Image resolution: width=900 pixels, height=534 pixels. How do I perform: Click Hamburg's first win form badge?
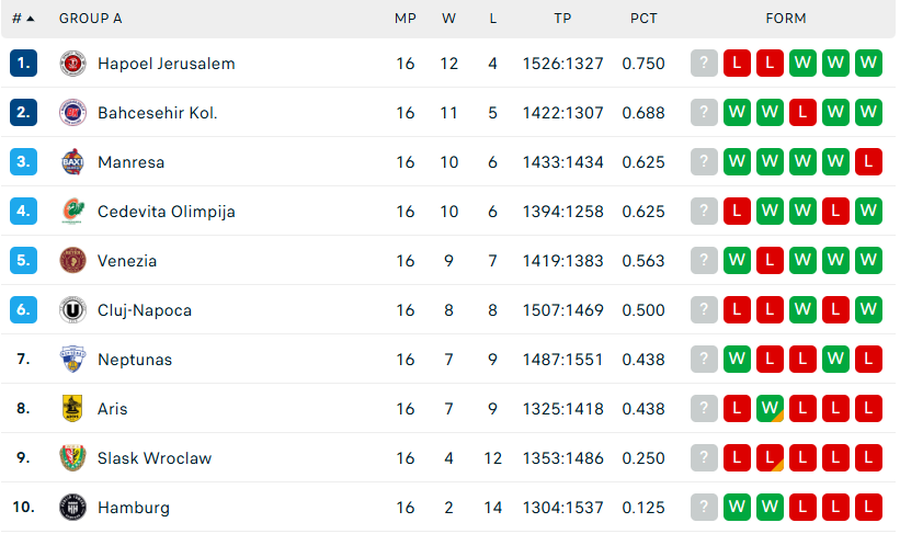(737, 507)
